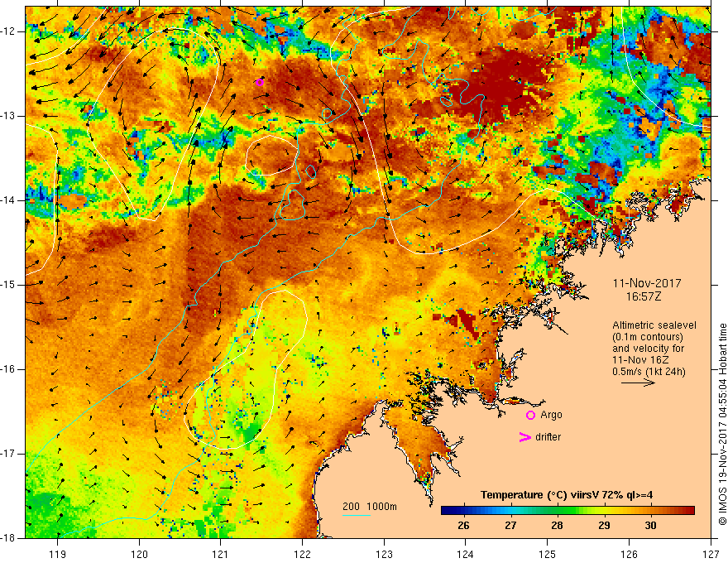
Task: Click the 'Altimetric sealevel' caption text
Action: pyautogui.click(x=654, y=325)
